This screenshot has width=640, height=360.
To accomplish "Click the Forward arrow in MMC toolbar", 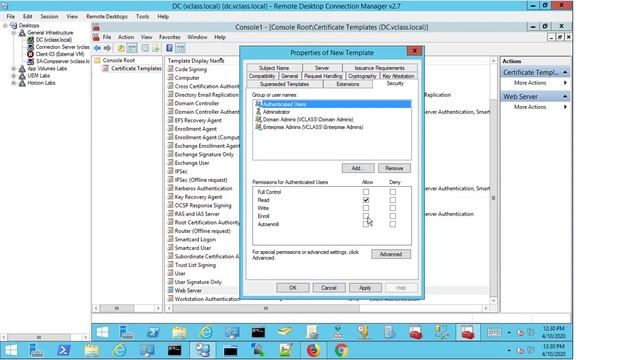I will coord(107,48).
